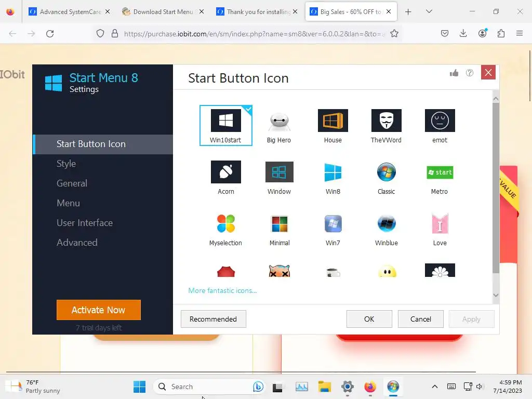Screen dimensions: 532x399
Task: Click the Activate Now button
Action: point(99,310)
